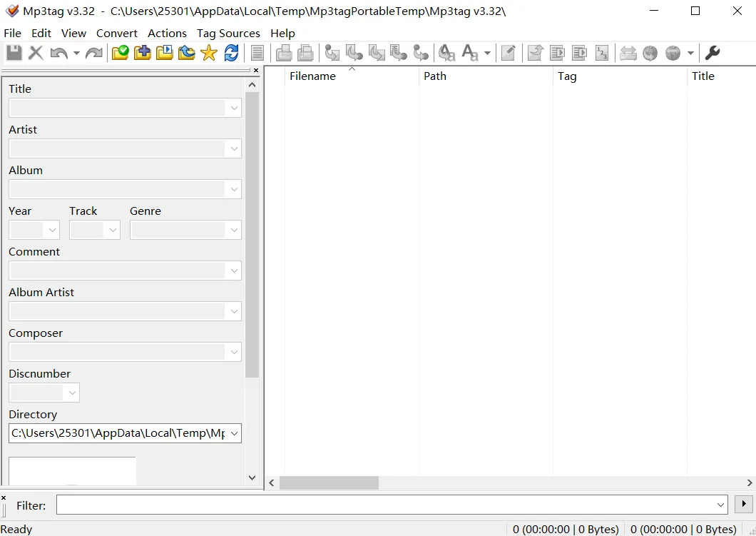Click the Add directory folder icon with plus

(x=142, y=53)
